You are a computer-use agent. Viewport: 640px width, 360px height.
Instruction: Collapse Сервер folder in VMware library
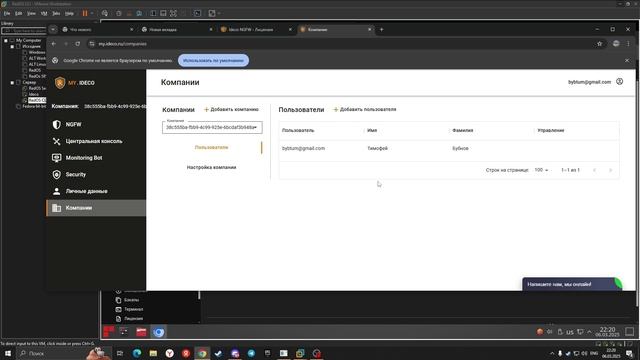[x=12, y=82]
